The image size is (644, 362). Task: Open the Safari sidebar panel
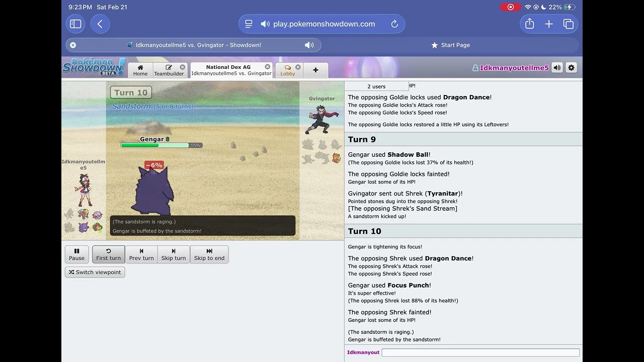click(75, 24)
